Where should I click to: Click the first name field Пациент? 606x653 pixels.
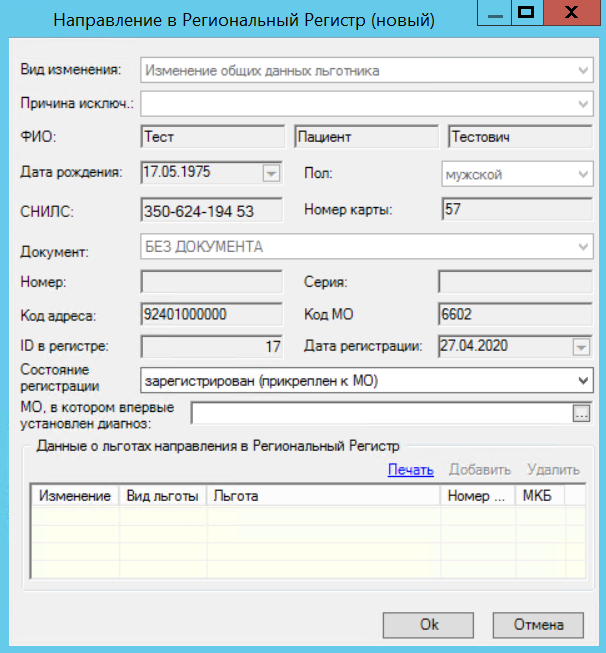click(x=367, y=137)
